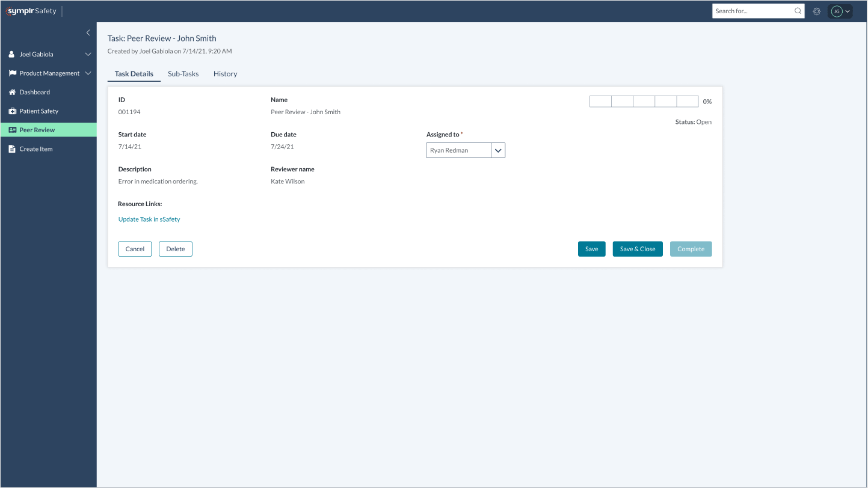868x488 pixels.
Task: Click the Dashboard home icon
Action: 12,92
